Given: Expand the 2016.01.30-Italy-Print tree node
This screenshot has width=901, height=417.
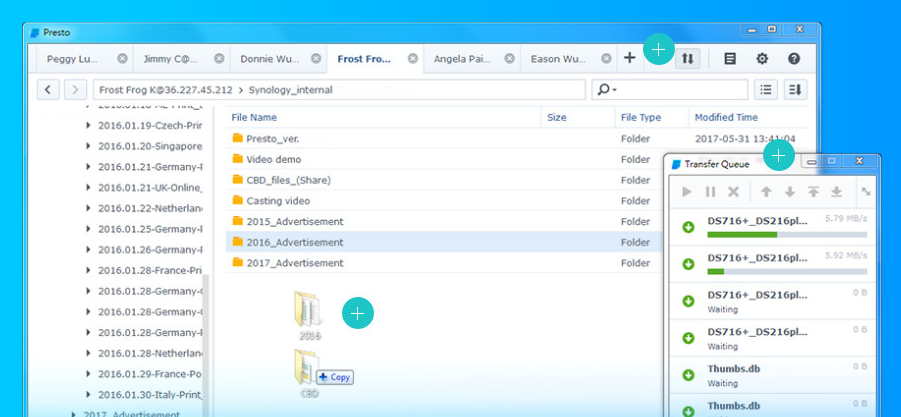Looking at the screenshot, I should (x=88, y=395).
